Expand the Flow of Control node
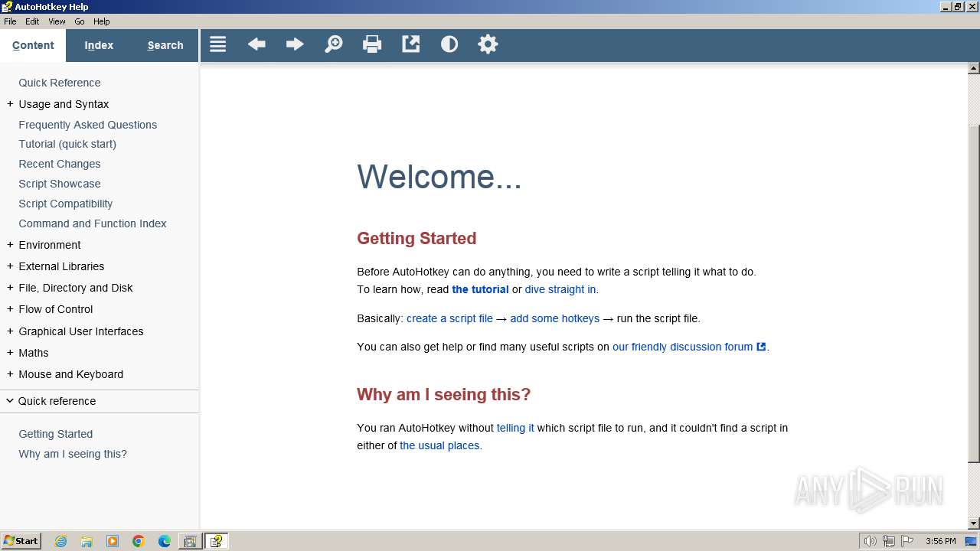This screenshot has width=980, height=551. coord(10,309)
